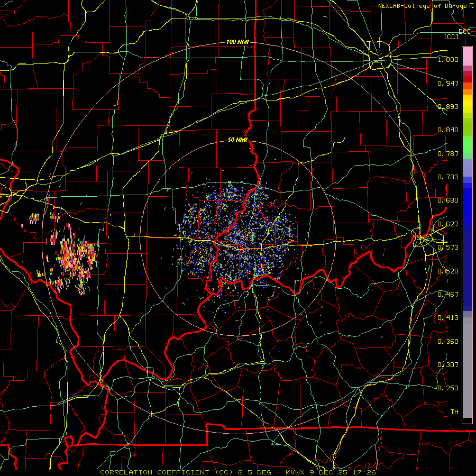The width and height of the screenshot is (476, 476).
Task: Pick the pink band at 1.000
Action: pyautogui.click(x=467, y=56)
